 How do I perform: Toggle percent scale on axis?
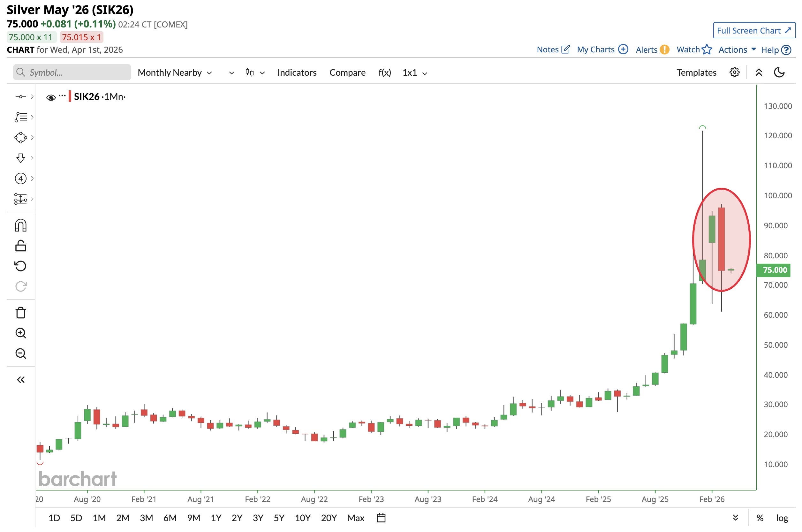pyautogui.click(x=760, y=518)
